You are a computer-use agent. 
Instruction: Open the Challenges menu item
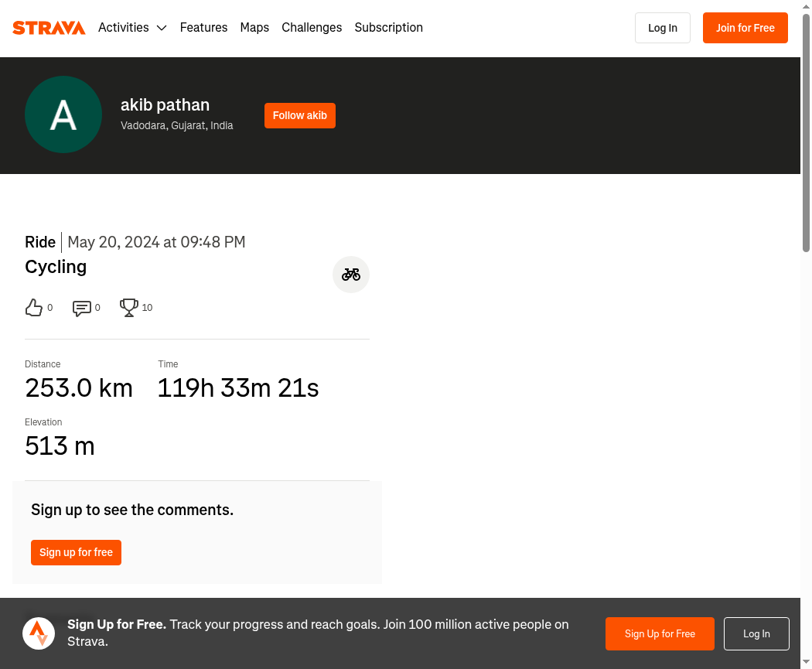[x=312, y=27]
